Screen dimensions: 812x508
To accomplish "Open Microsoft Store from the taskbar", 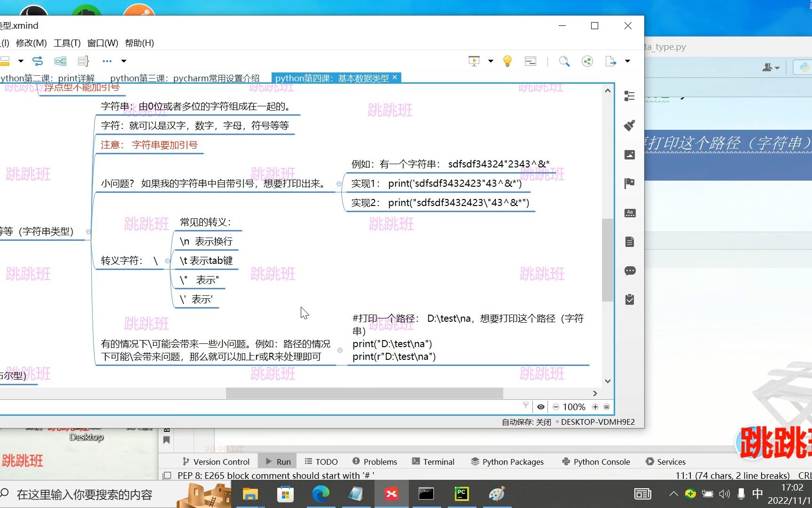I will tap(285, 494).
